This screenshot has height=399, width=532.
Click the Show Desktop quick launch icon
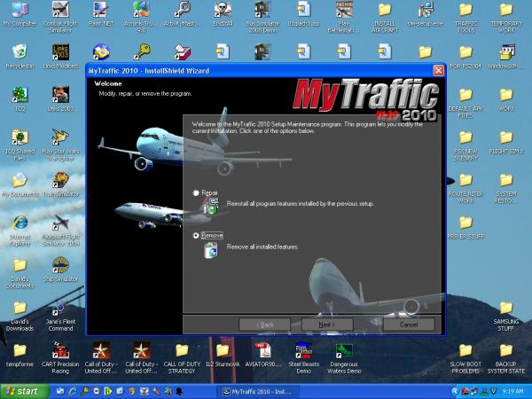coord(61,391)
